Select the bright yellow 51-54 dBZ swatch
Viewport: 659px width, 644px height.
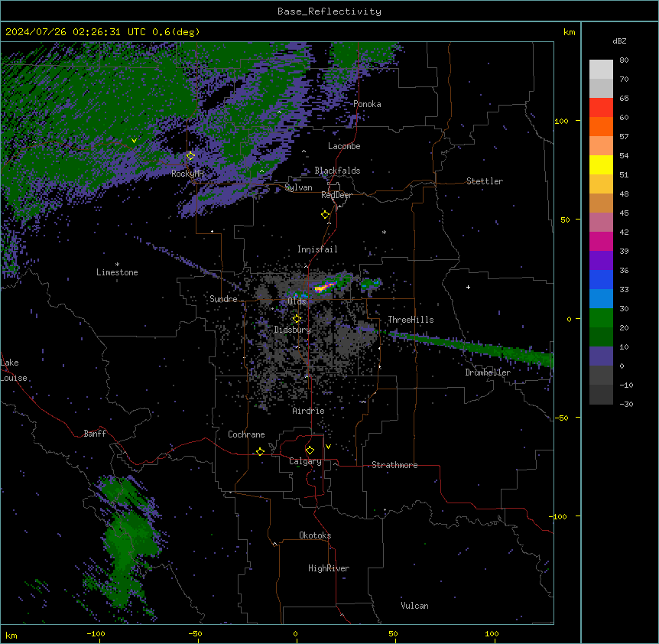point(601,164)
